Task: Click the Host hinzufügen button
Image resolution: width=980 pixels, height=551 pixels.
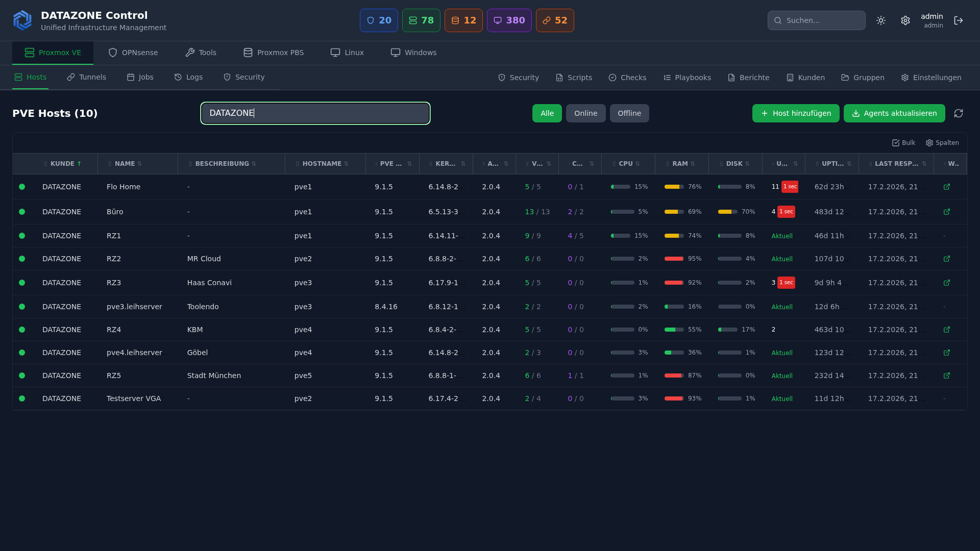Action: 795,113
